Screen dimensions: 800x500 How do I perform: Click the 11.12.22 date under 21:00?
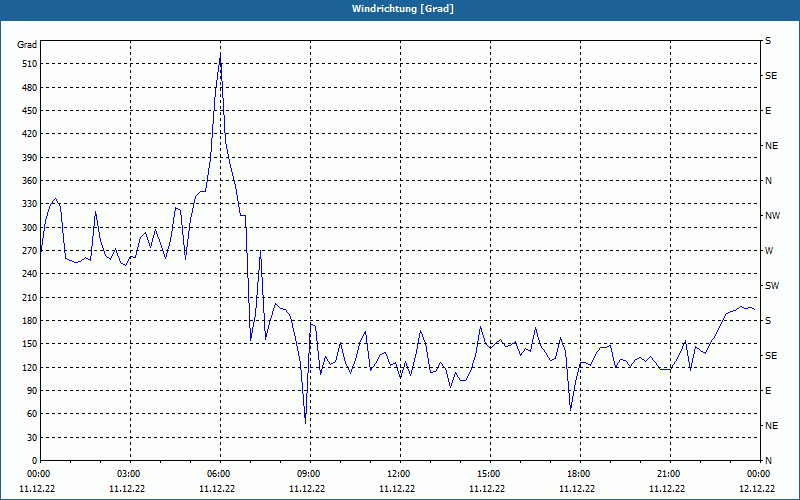667,488
